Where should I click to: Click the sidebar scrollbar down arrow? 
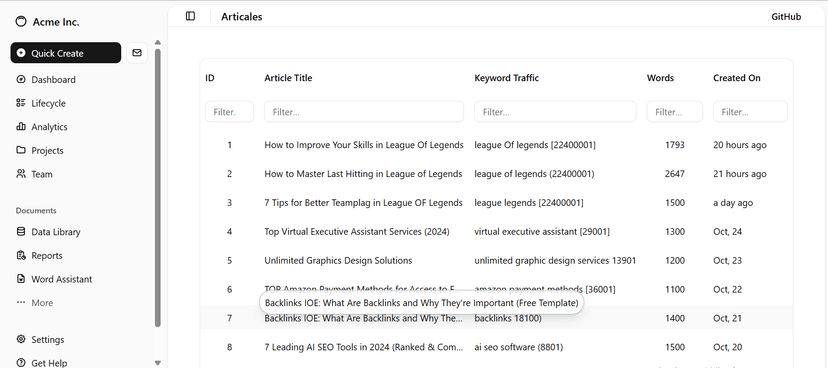tap(157, 363)
